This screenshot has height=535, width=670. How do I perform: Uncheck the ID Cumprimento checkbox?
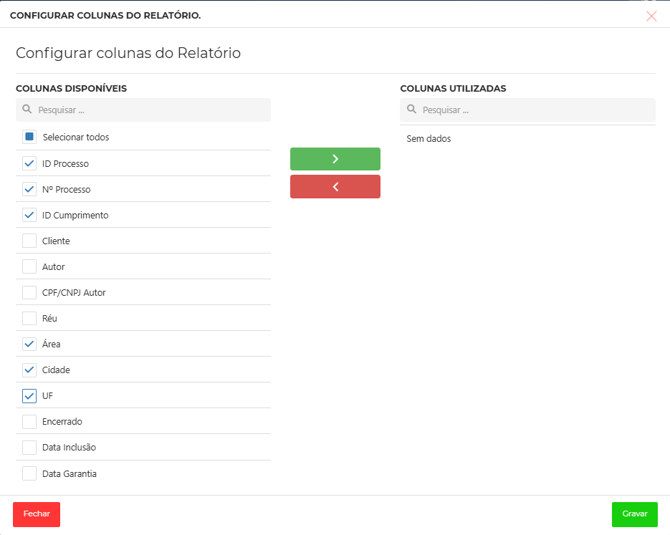pos(30,215)
